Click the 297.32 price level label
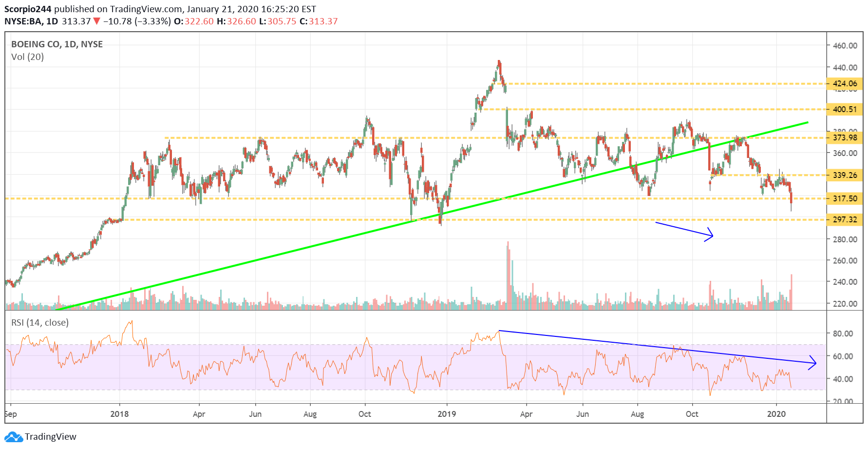This screenshot has width=868, height=450. point(845,219)
